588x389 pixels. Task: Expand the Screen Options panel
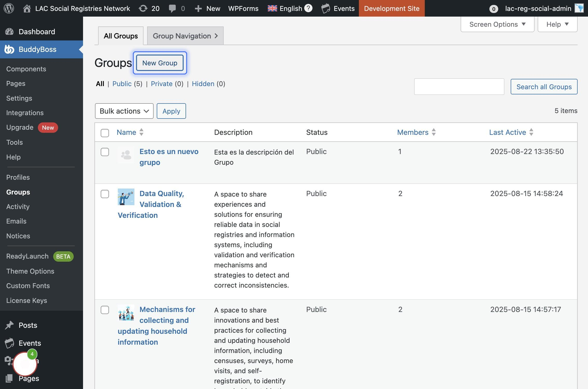tap(497, 24)
